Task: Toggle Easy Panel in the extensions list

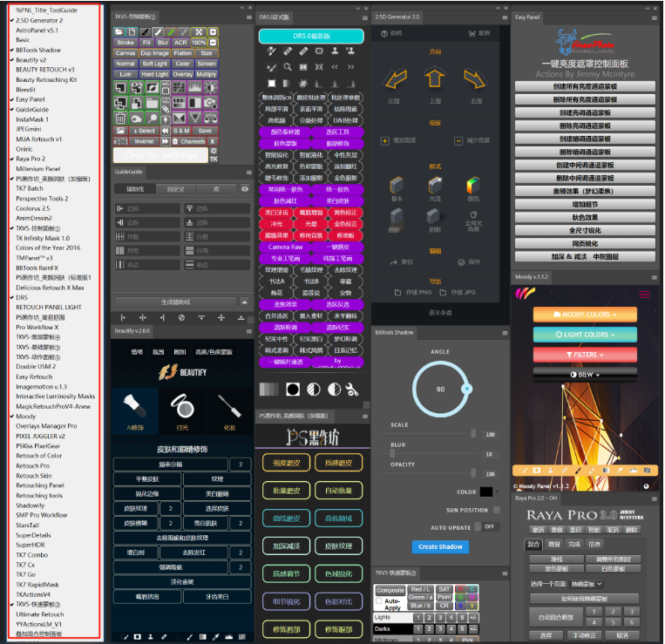Action: pyautogui.click(x=31, y=99)
